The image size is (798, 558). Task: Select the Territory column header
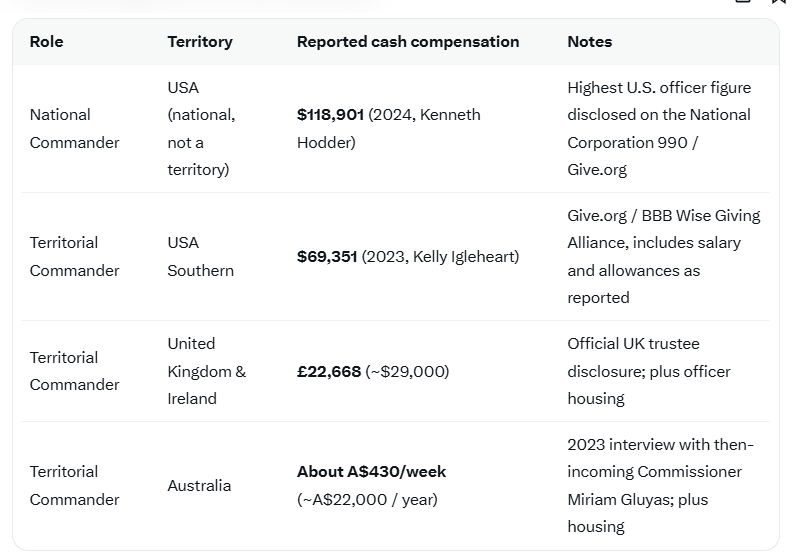pos(200,42)
